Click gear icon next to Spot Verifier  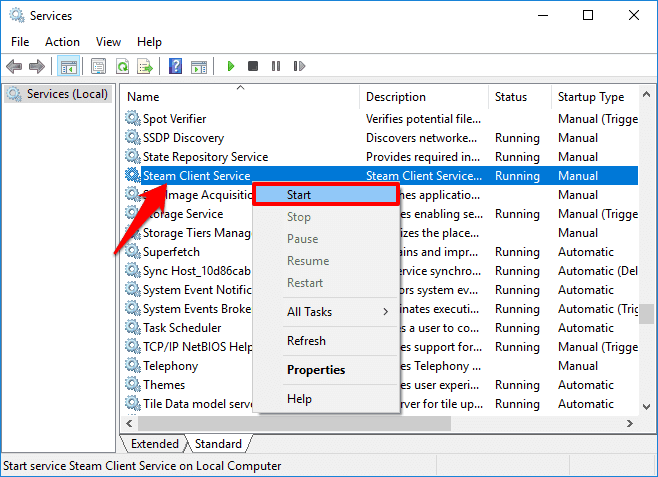pyautogui.click(x=133, y=118)
